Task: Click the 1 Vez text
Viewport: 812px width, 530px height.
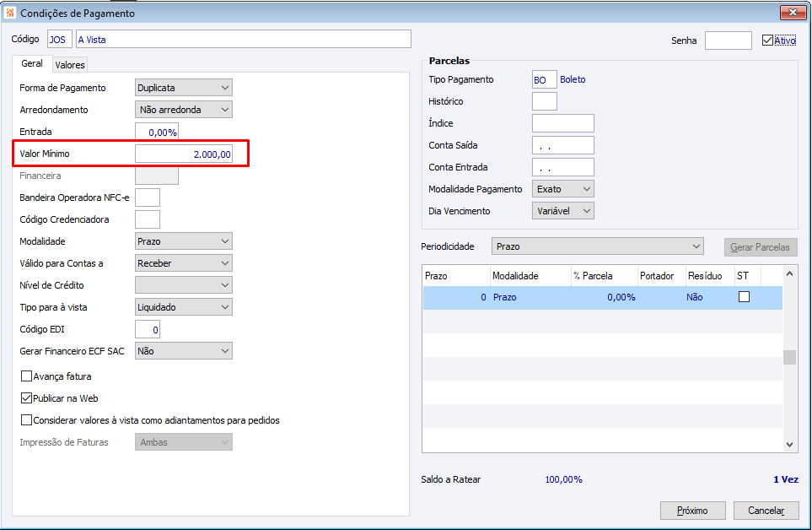Action: click(x=786, y=479)
